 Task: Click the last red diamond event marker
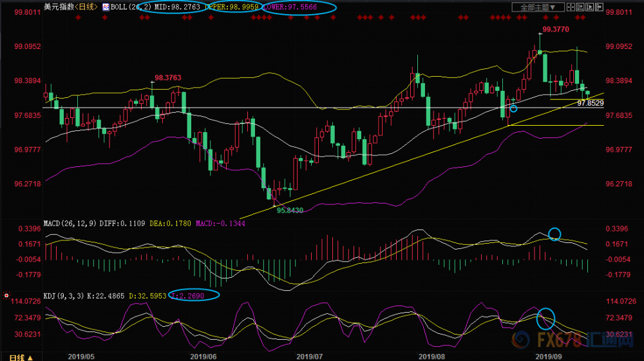point(583,17)
